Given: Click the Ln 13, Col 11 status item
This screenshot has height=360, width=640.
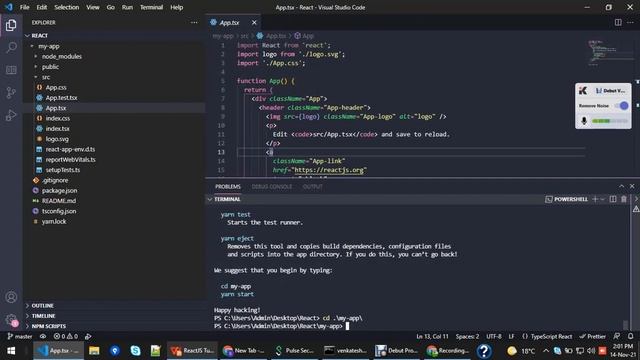Looking at the screenshot, I should coord(432,336).
